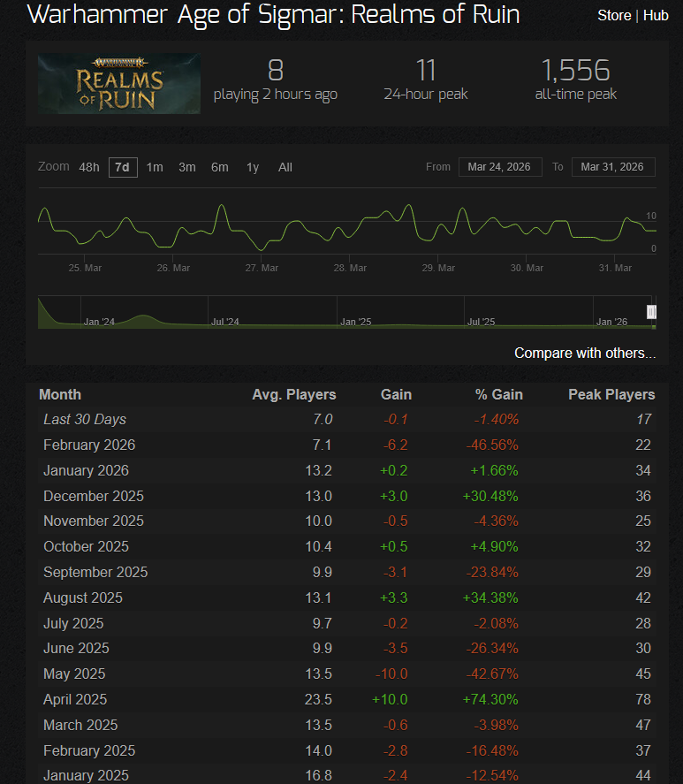The image size is (683, 784).
Task: Select the 7d zoom option
Action: click(123, 167)
